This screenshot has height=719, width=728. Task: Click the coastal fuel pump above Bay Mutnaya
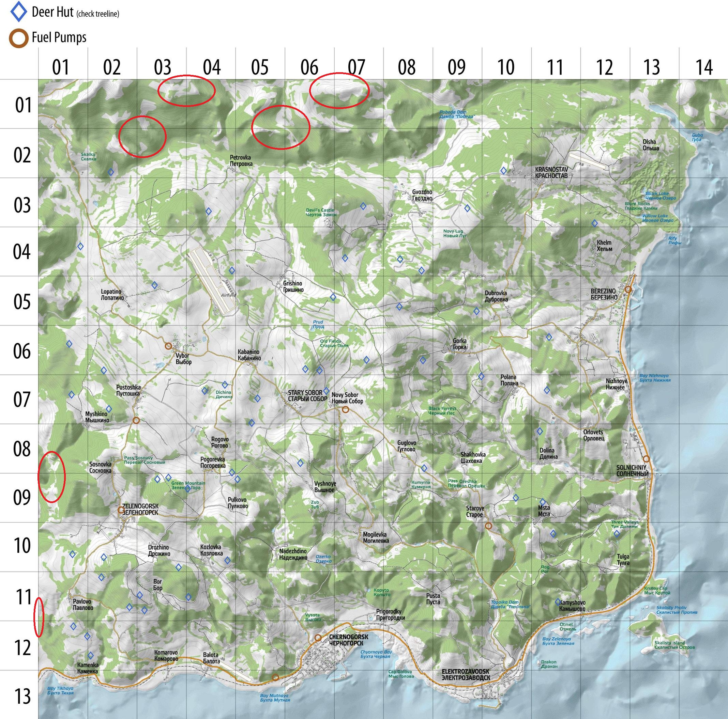coord(275,677)
